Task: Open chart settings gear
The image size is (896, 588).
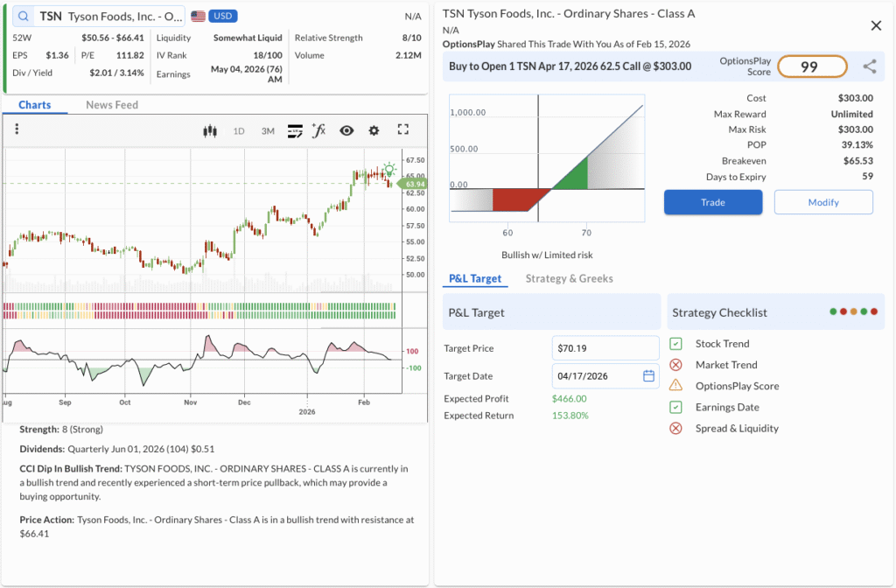Action: tap(374, 130)
